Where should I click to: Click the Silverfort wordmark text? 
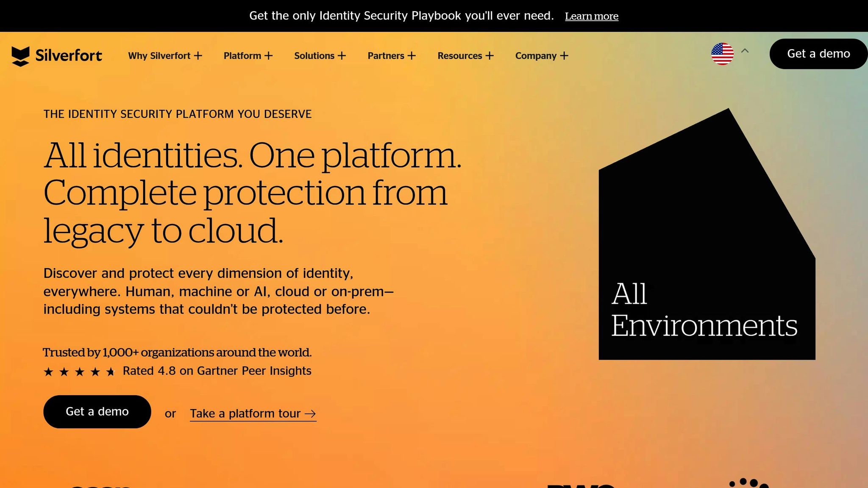pos(69,55)
